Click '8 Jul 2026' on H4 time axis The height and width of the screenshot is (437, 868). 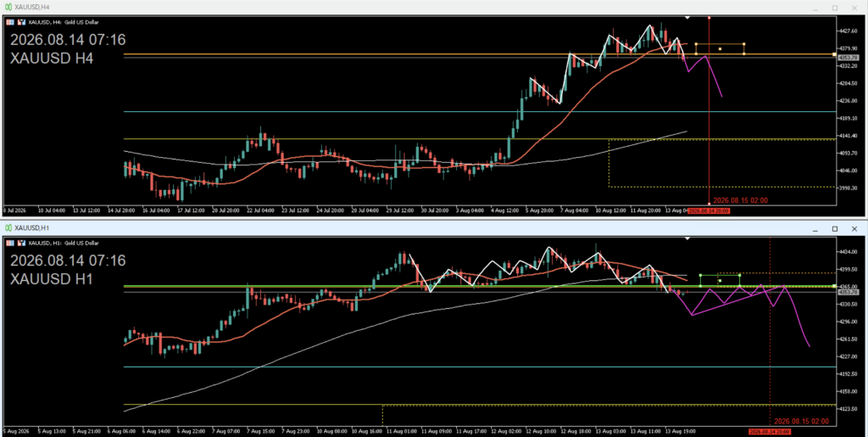point(15,210)
